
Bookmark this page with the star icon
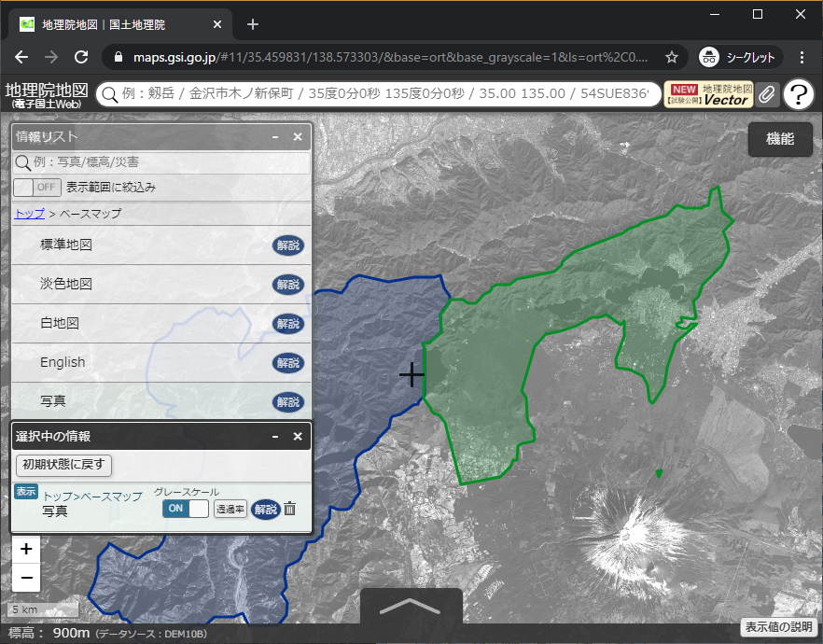[x=671, y=57]
